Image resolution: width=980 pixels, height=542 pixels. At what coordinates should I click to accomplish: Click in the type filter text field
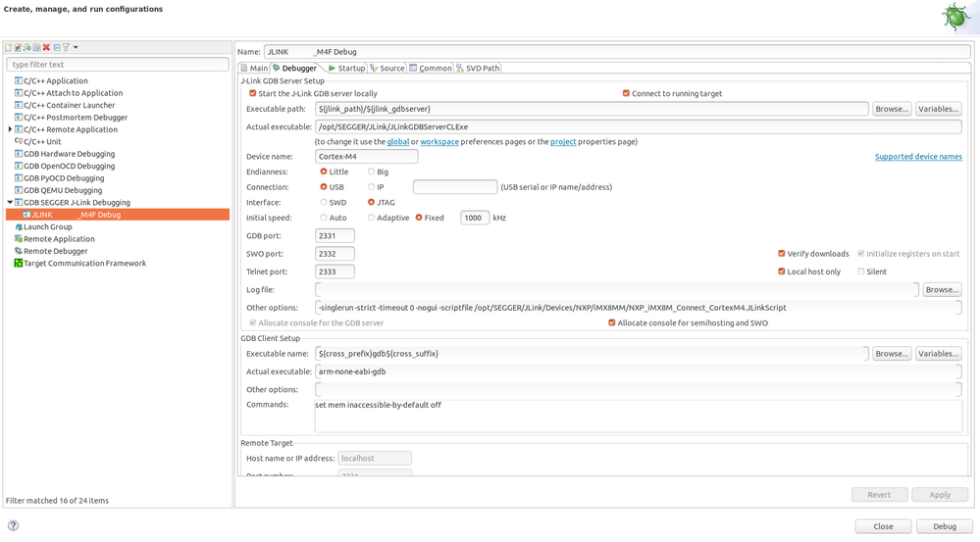118,65
